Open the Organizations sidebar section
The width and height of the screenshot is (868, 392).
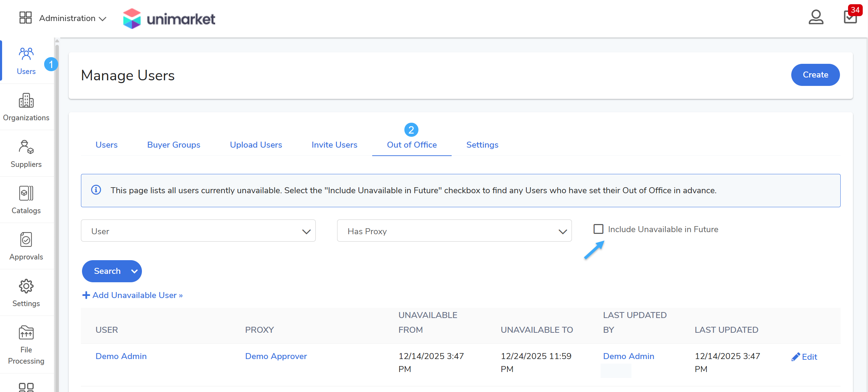pos(26,107)
